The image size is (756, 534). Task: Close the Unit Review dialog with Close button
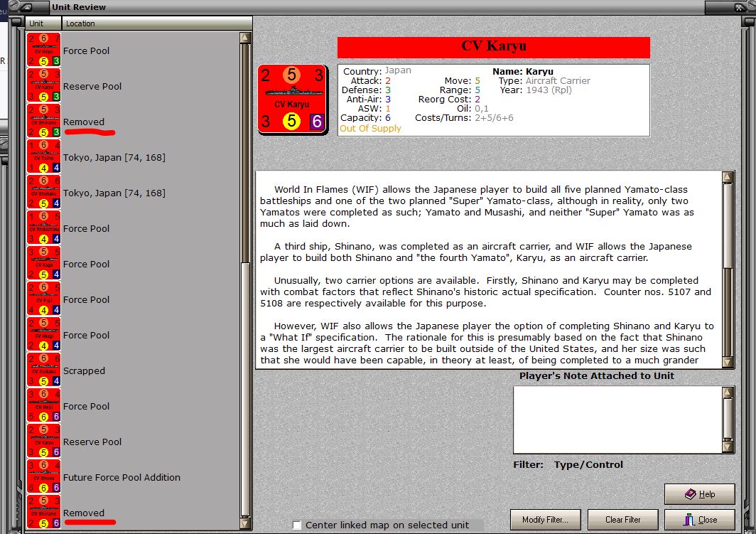[x=700, y=520]
